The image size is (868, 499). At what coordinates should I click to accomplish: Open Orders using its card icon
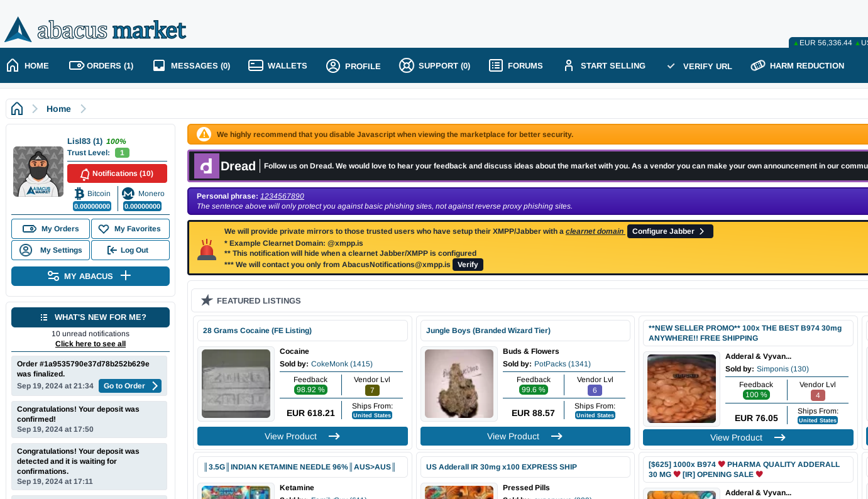(76, 65)
